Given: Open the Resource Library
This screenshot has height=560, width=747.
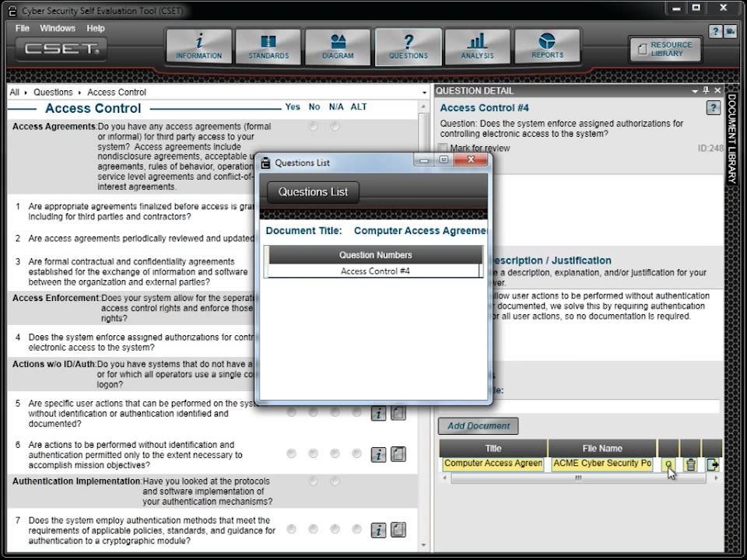Looking at the screenshot, I should click(x=665, y=49).
